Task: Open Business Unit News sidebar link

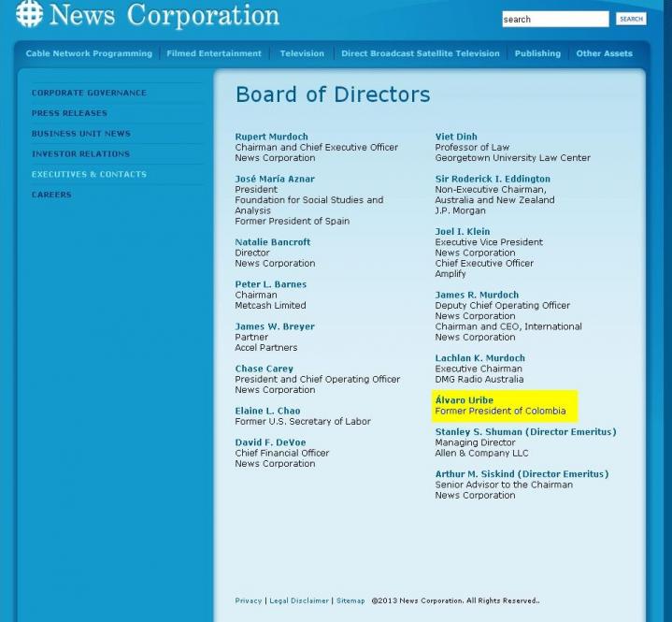Action: (81, 134)
